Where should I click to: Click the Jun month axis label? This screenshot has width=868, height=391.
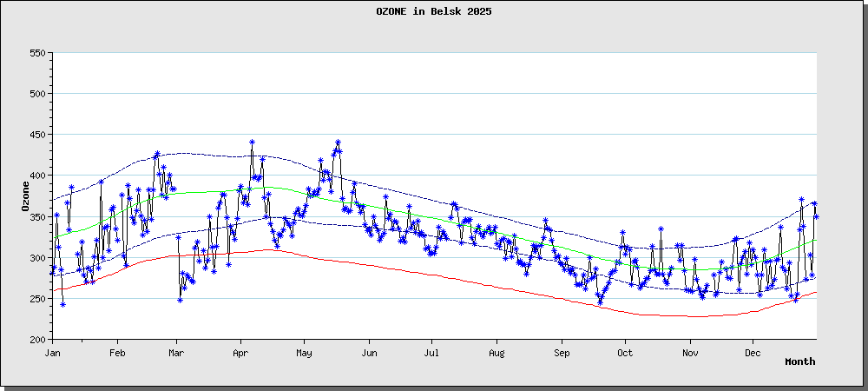[x=369, y=353]
